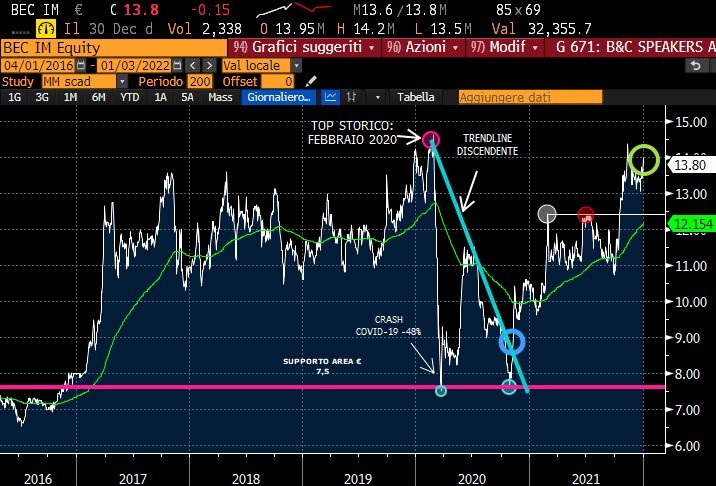Select the YTD time range tab
Image resolution: width=716 pixels, height=486 pixels.
click(x=130, y=97)
